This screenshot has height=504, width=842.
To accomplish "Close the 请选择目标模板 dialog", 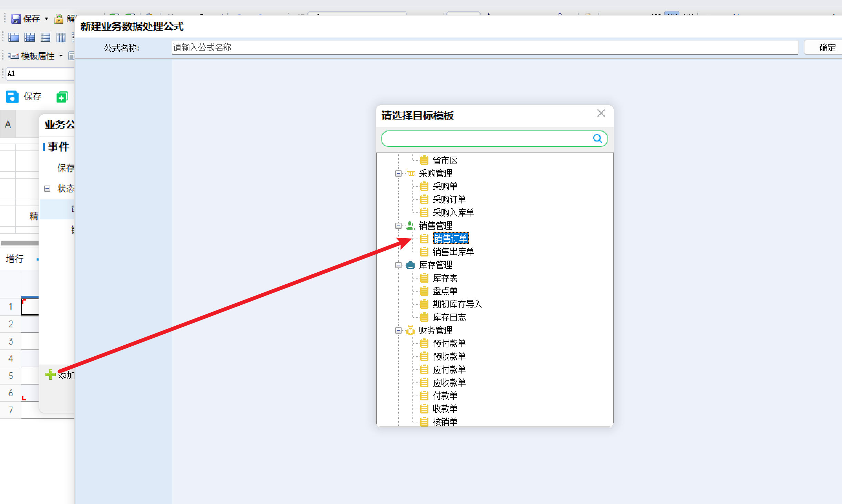I will coord(601,113).
